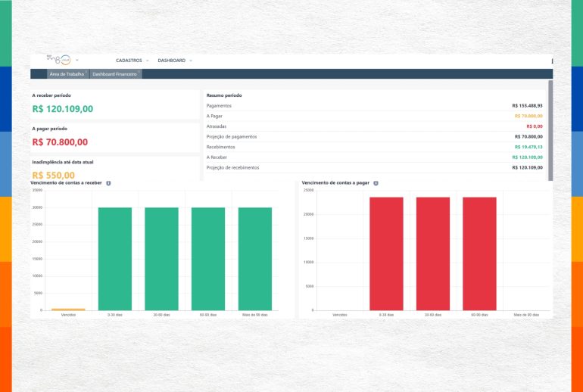Select the Recebimentos row in Resumo período
583x392 pixels.
[x=374, y=147]
